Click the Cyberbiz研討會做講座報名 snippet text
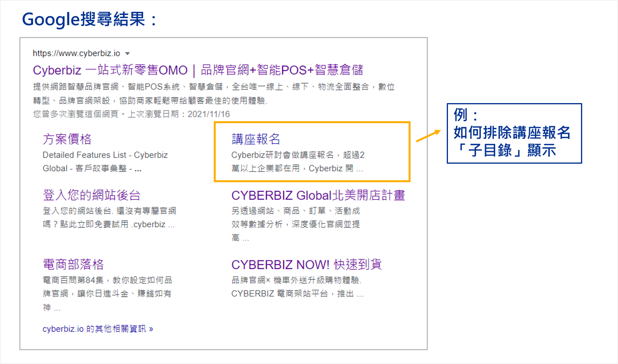The height and width of the screenshot is (364, 618). [x=298, y=161]
